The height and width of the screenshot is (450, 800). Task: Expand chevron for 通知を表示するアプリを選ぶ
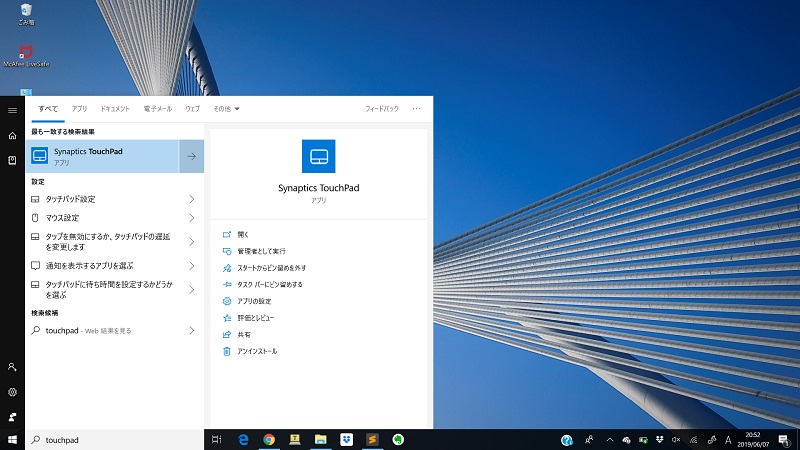[191, 266]
